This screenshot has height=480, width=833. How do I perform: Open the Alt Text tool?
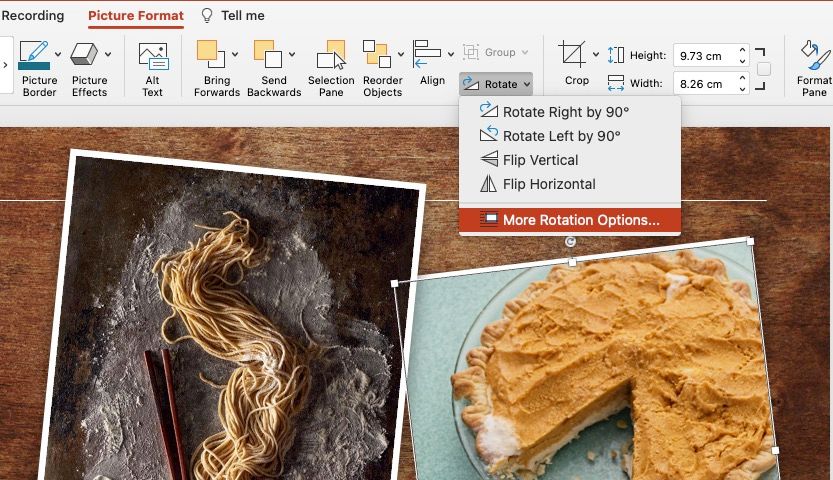click(x=152, y=70)
